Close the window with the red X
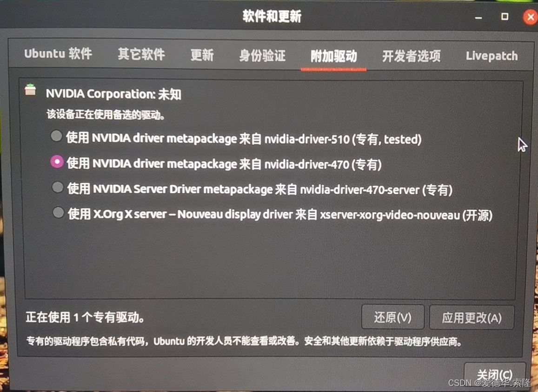The height and width of the screenshot is (392, 538). click(x=531, y=17)
